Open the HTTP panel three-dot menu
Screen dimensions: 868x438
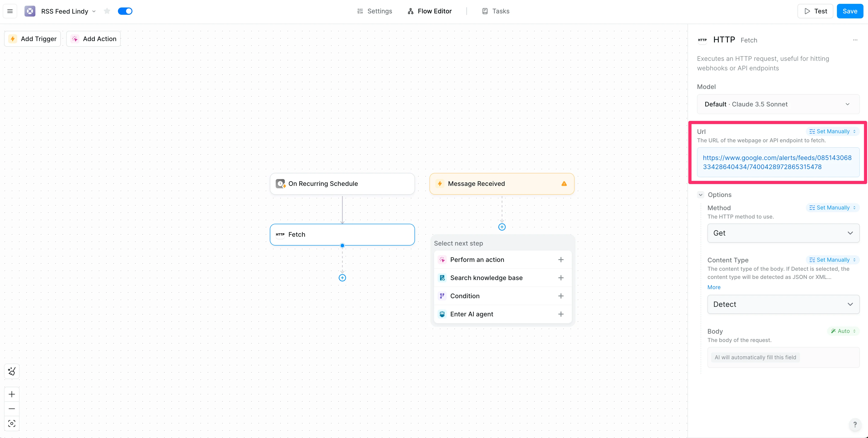(855, 40)
